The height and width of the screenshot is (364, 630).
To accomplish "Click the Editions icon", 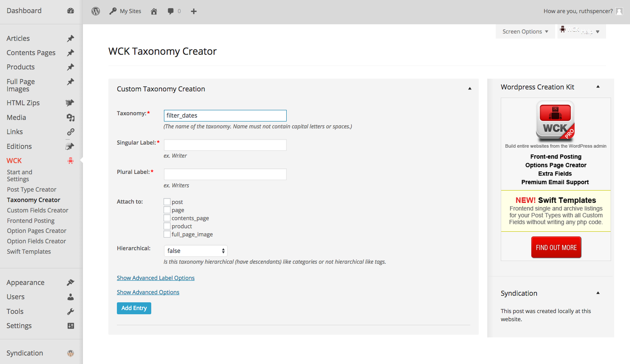I will click(70, 147).
